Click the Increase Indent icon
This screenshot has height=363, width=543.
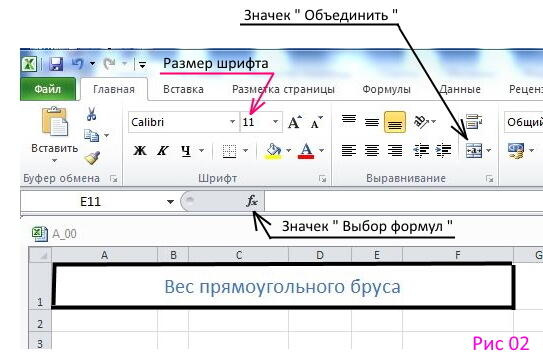pos(443,150)
